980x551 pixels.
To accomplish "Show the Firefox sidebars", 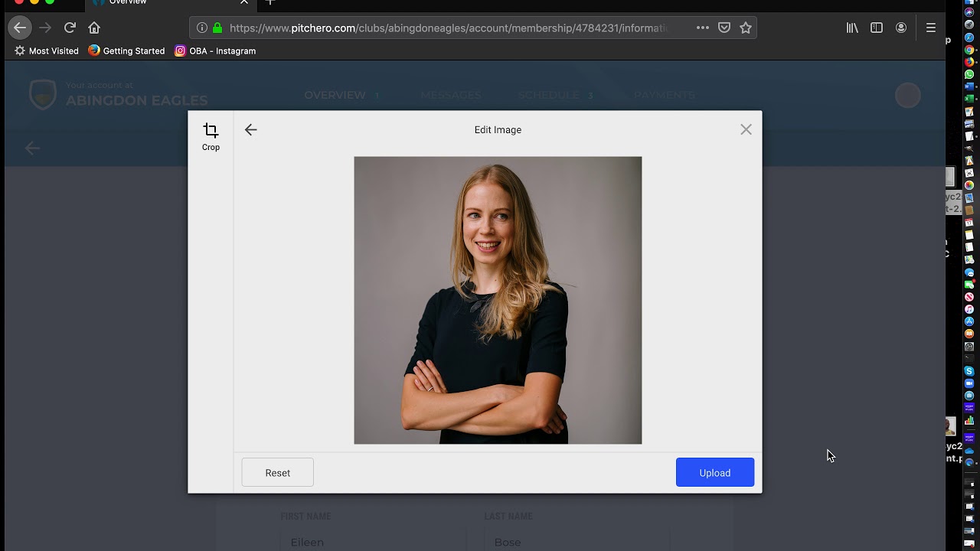I will [877, 28].
